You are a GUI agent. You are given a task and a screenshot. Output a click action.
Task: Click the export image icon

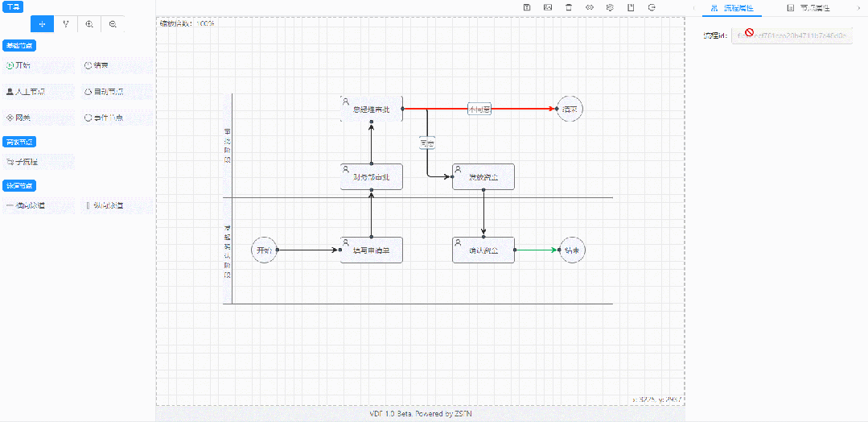(x=548, y=7)
